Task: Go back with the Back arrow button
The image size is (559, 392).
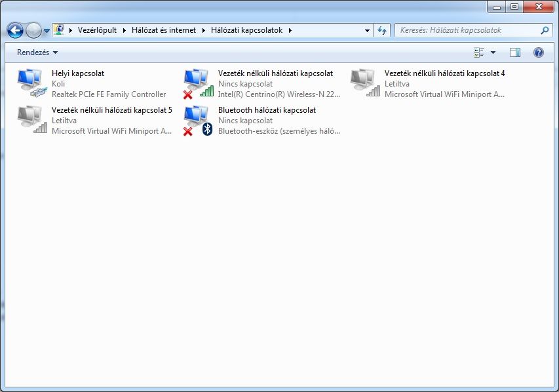Action: tap(15, 30)
